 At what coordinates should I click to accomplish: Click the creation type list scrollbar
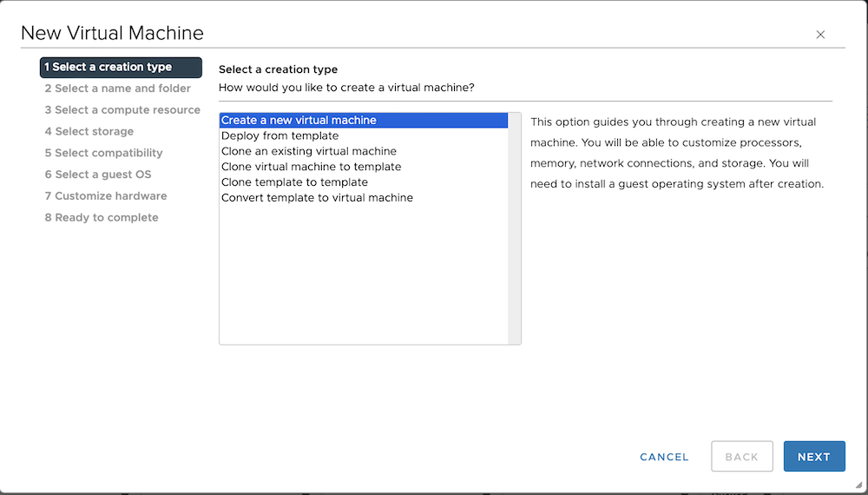click(x=514, y=228)
